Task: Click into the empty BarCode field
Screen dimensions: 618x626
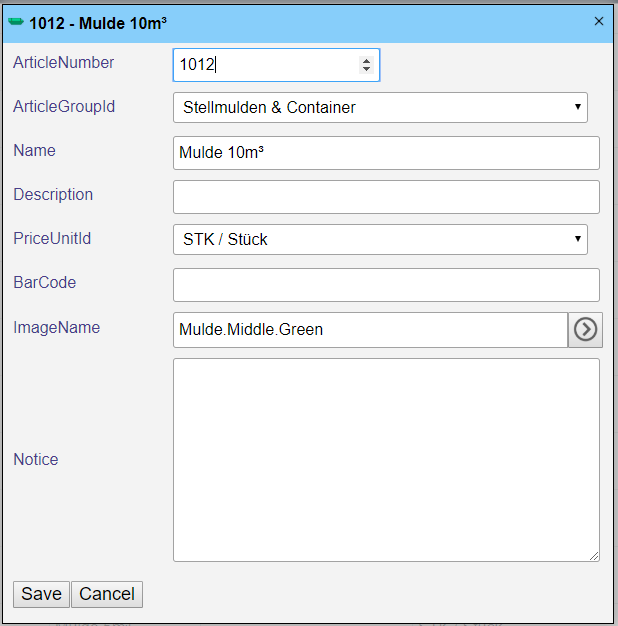Action: point(386,285)
